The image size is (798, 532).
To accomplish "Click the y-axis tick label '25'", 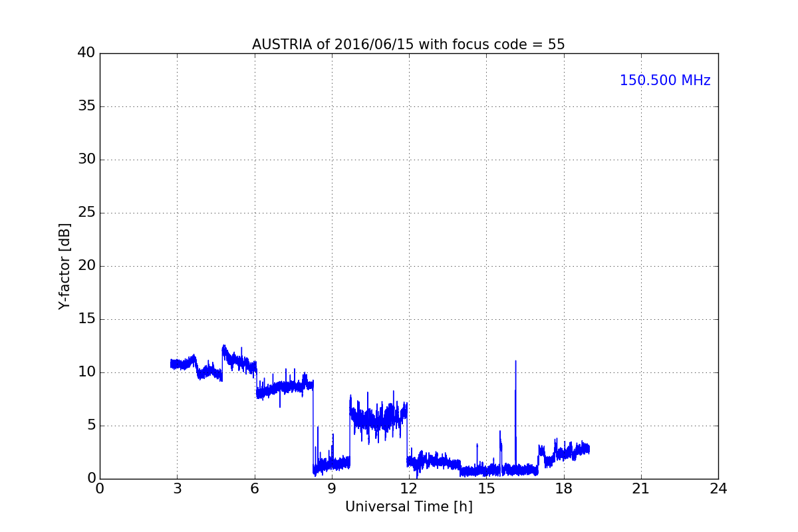I will pos(86,213).
